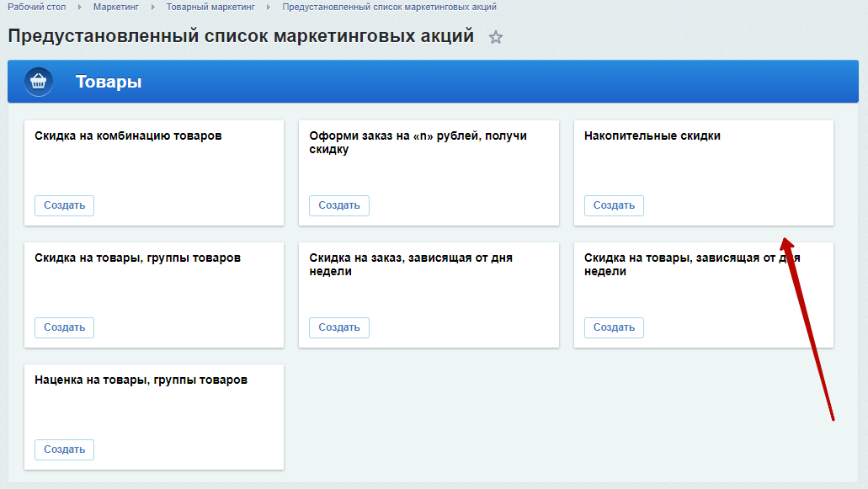Expand breadcrumb arrow after Рабочий стол

click(x=80, y=8)
